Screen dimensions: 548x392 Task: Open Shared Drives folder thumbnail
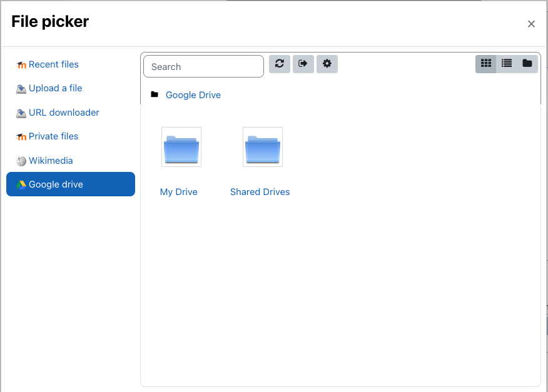[x=263, y=147]
